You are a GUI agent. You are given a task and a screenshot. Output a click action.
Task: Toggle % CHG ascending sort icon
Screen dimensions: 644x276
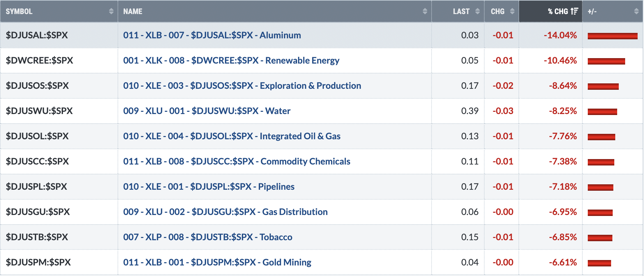click(x=574, y=11)
